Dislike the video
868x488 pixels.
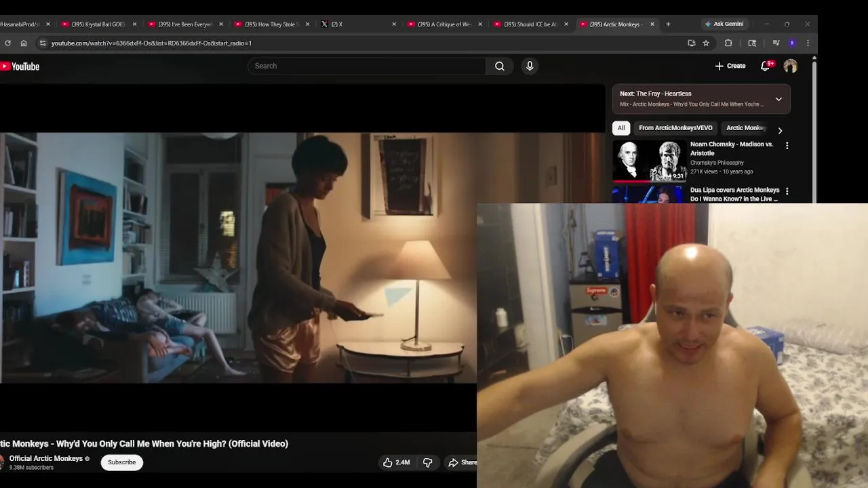tap(428, 462)
